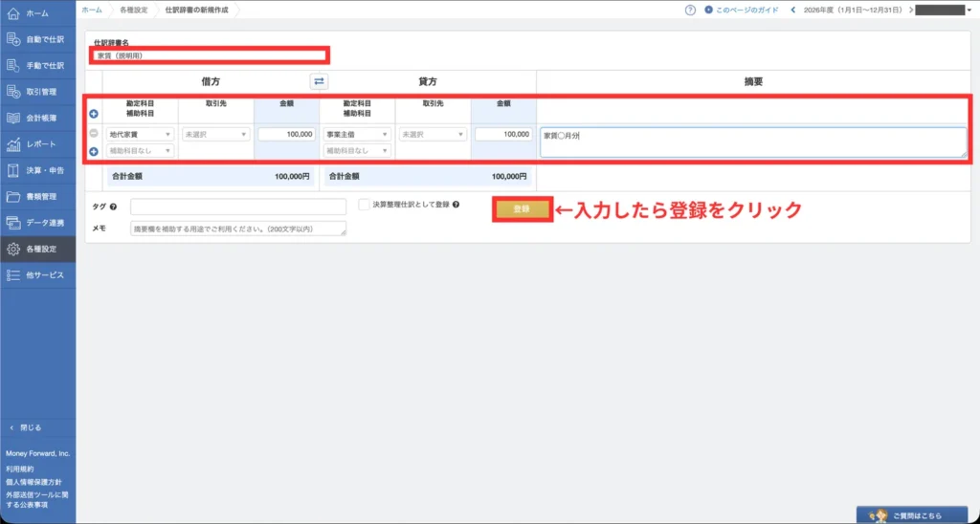980x524 pixels.
Task: Click the 各種設定 gear icon
Action: click(x=13, y=250)
